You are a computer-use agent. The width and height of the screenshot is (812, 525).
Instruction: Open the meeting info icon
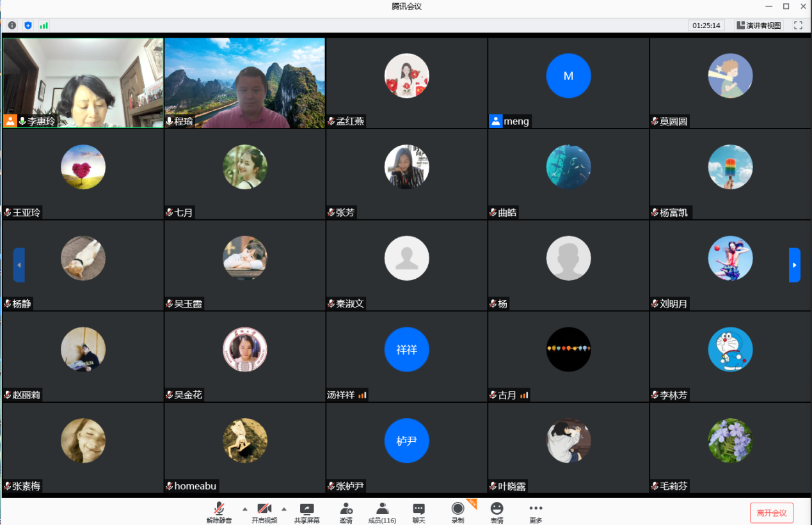click(x=12, y=26)
